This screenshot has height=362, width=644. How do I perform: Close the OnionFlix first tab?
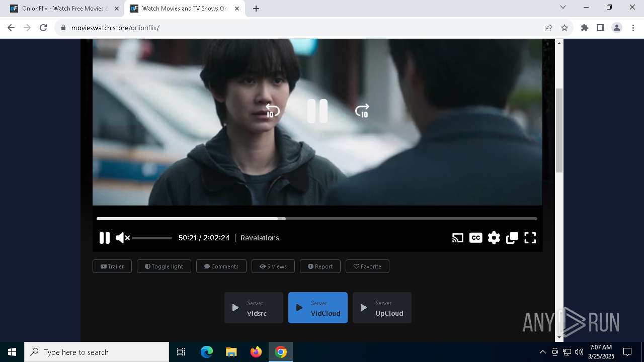tap(116, 9)
